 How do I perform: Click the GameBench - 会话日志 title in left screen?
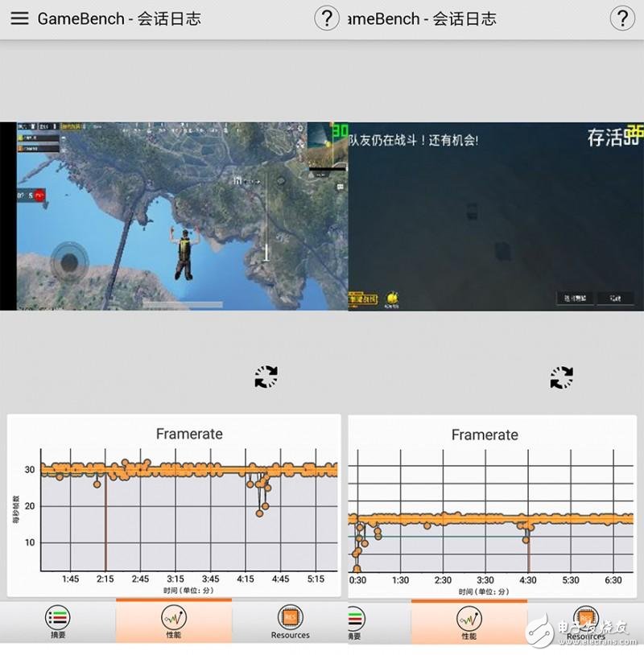(119, 19)
